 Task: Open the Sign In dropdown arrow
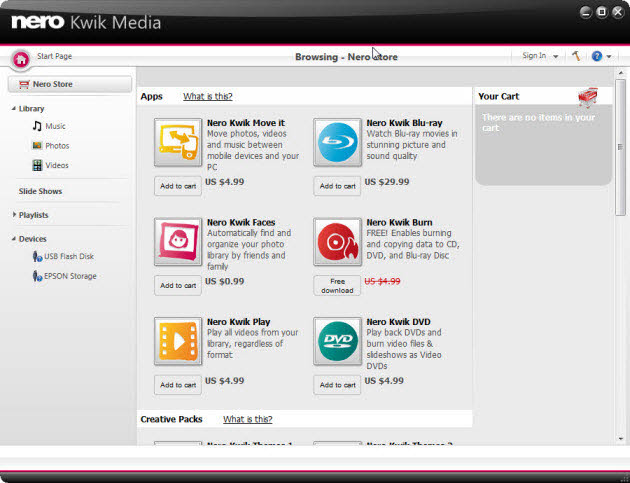click(556, 56)
